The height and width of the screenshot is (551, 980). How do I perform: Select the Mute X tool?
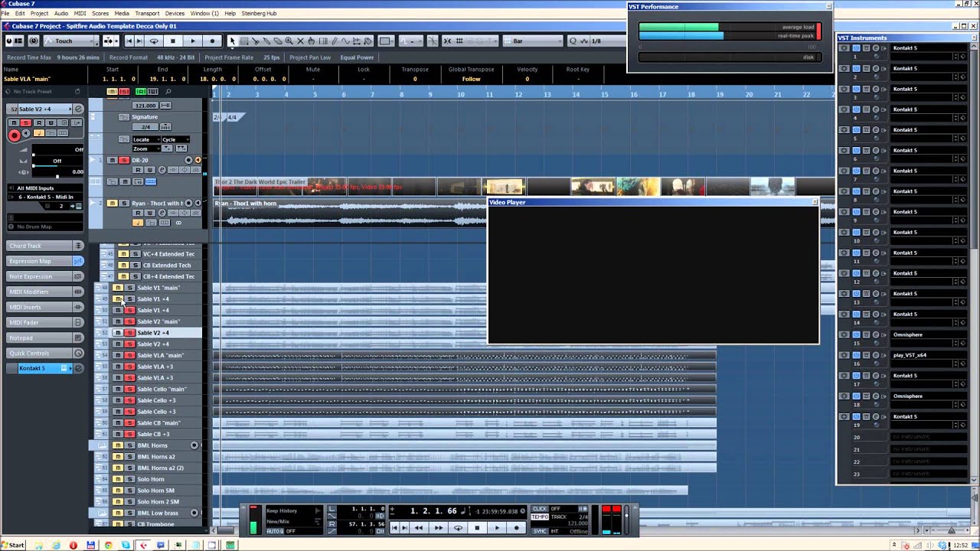tap(300, 41)
